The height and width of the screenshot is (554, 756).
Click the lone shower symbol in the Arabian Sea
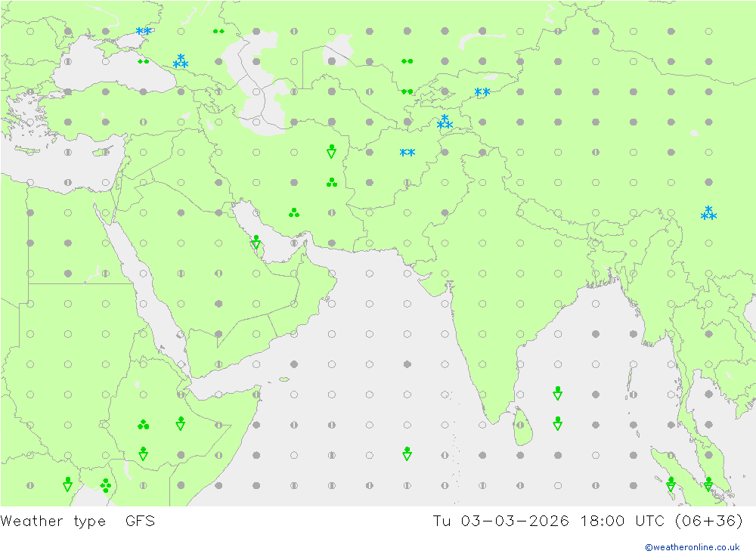[407, 453]
